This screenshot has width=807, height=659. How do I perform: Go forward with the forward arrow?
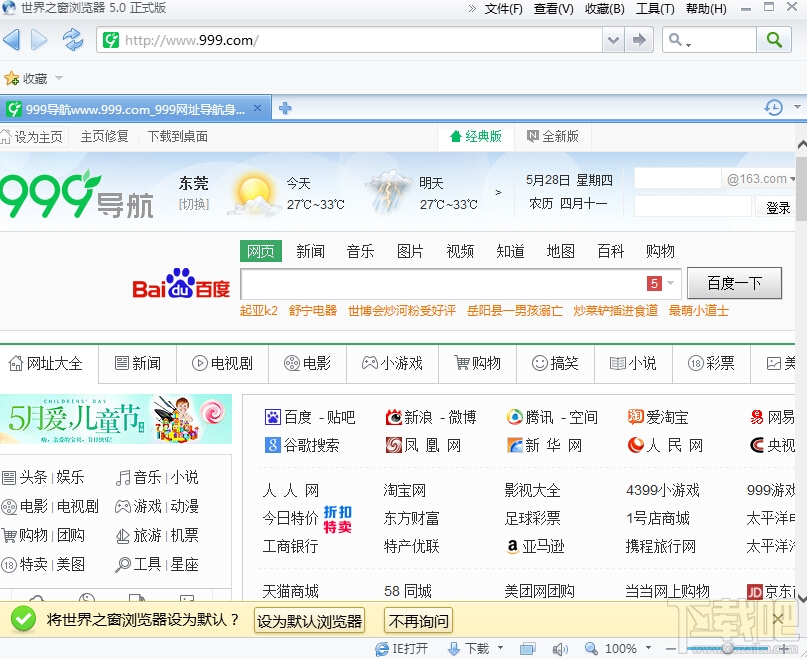39,40
